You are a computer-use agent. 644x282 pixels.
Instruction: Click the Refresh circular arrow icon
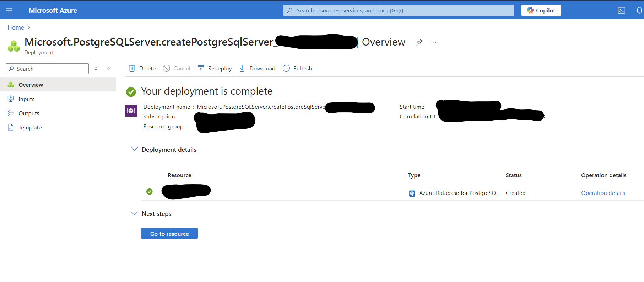pyautogui.click(x=286, y=68)
